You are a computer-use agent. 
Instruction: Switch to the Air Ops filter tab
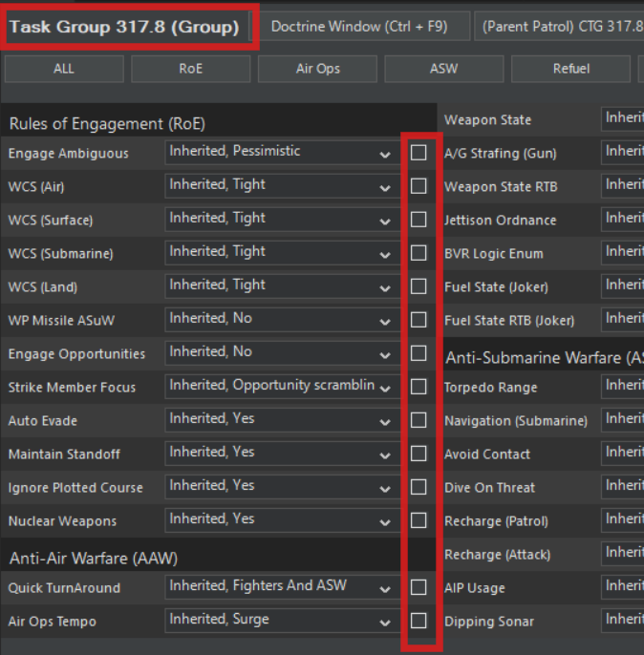click(317, 69)
